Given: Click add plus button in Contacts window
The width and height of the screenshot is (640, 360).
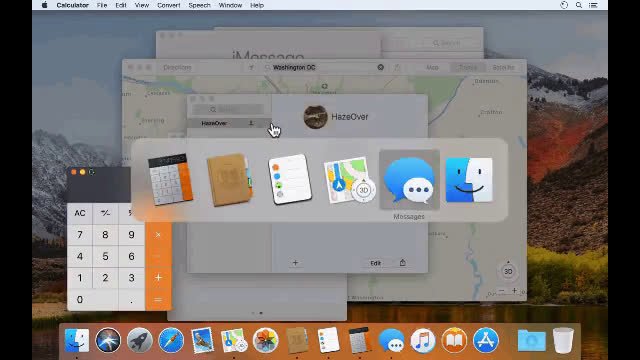Looking at the screenshot, I should click(x=295, y=263).
